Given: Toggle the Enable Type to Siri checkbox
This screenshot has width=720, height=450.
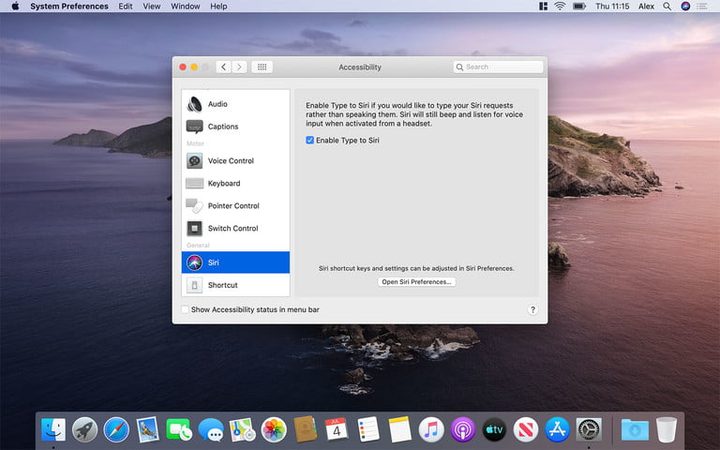Looking at the screenshot, I should (x=310, y=140).
